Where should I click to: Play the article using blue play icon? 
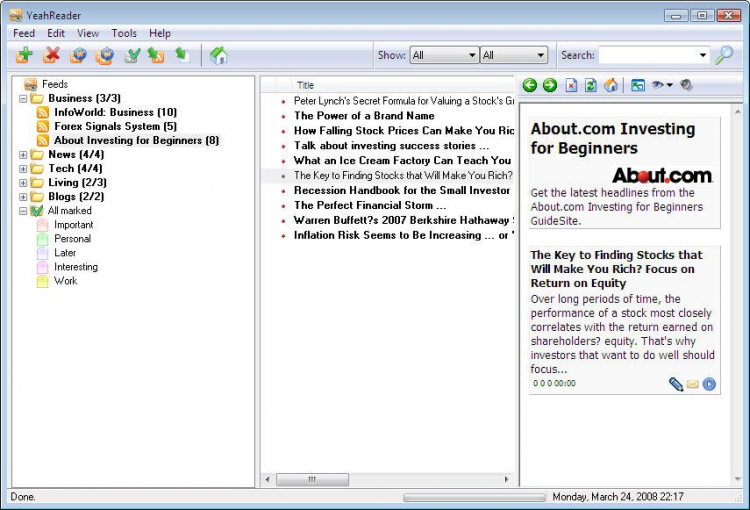[709, 384]
